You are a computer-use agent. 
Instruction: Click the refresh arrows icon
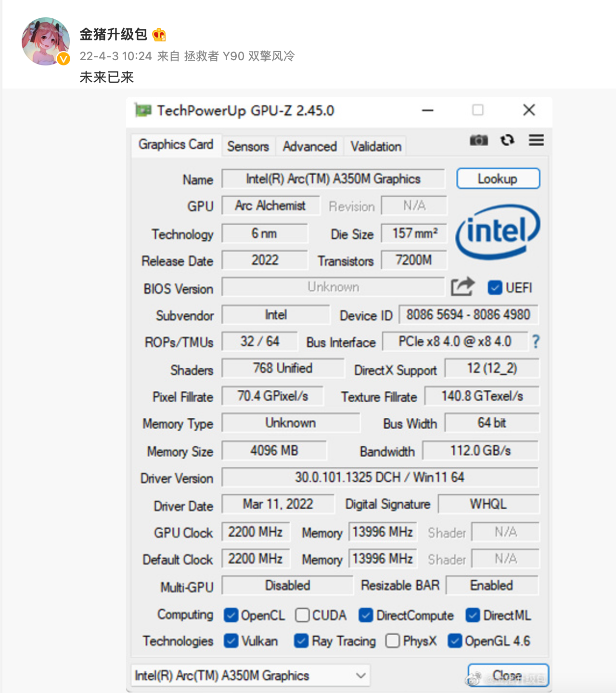pos(507,140)
